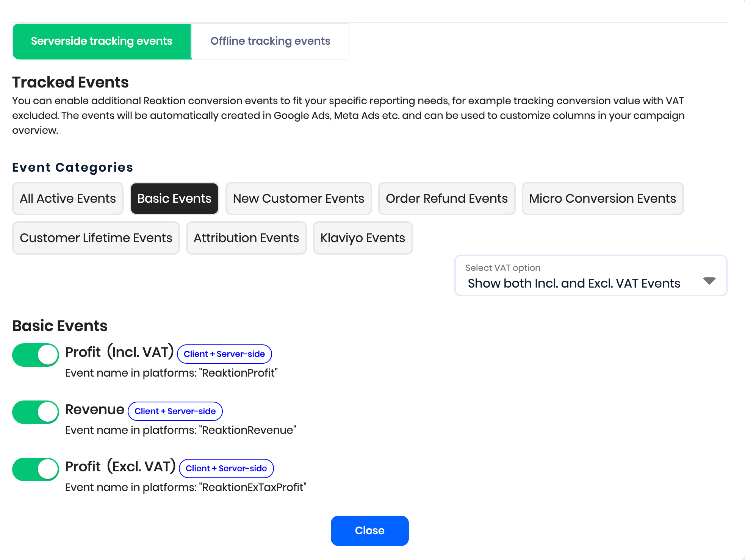View Klaviyo Events category
This screenshot has height=560, width=745.
pos(363,238)
